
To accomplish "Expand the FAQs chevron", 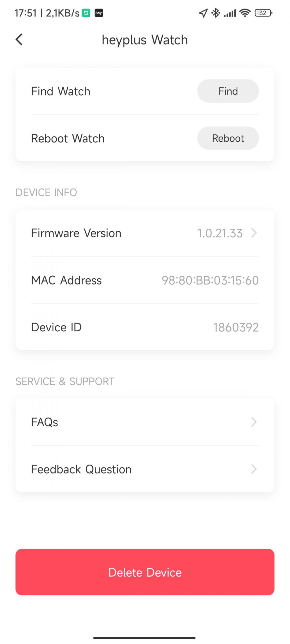I will coord(254,422).
